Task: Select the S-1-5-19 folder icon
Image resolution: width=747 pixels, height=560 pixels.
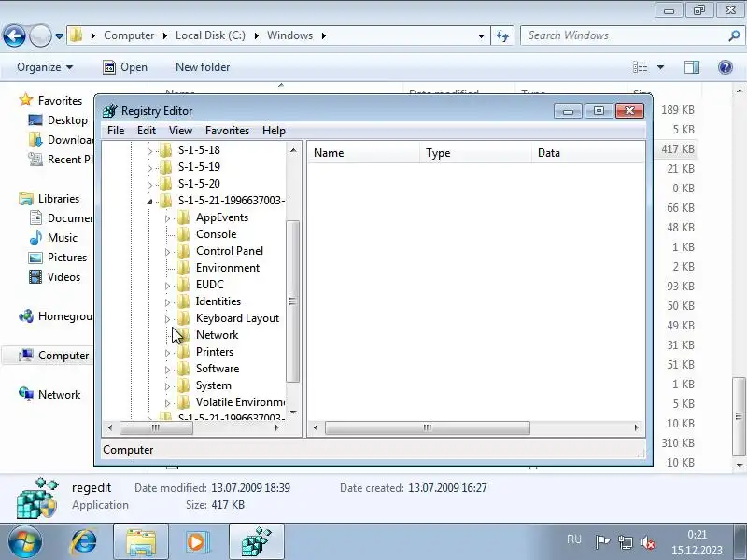Action: [165, 167]
